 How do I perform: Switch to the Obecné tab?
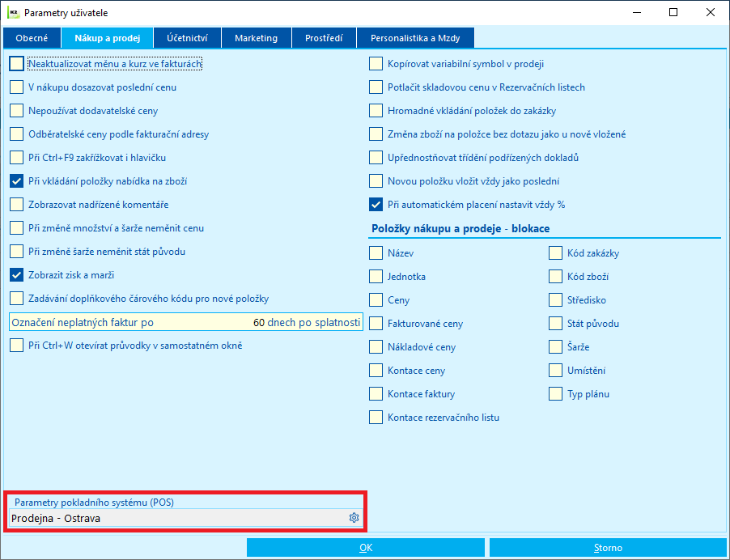[32, 38]
